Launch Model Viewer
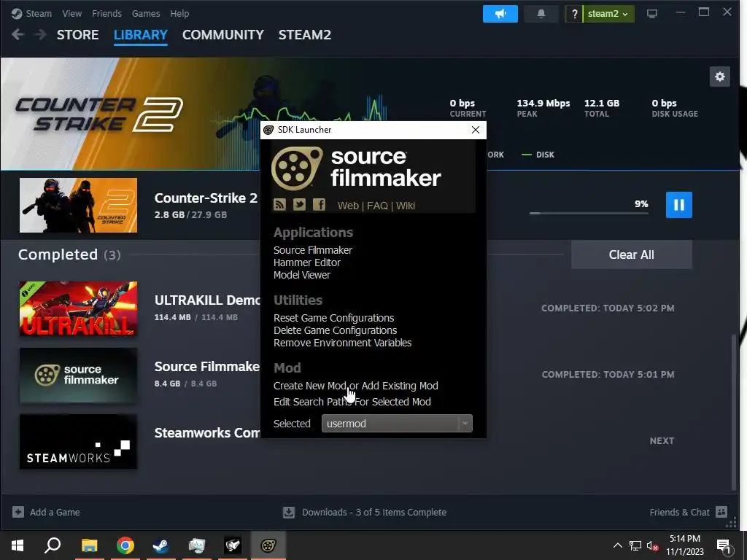747x560 pixels. pos(301,275)
